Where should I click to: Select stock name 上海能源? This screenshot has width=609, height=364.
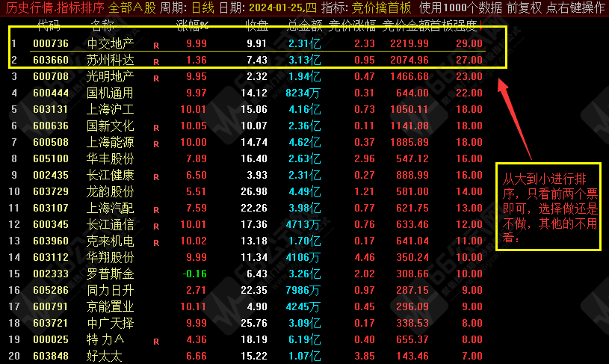pos(111,142)
